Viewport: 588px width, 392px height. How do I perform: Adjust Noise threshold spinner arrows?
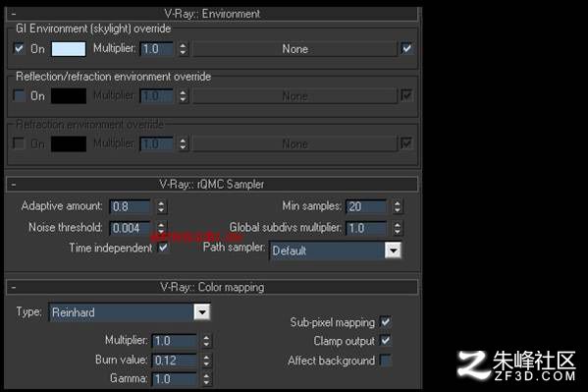point(161,228)
